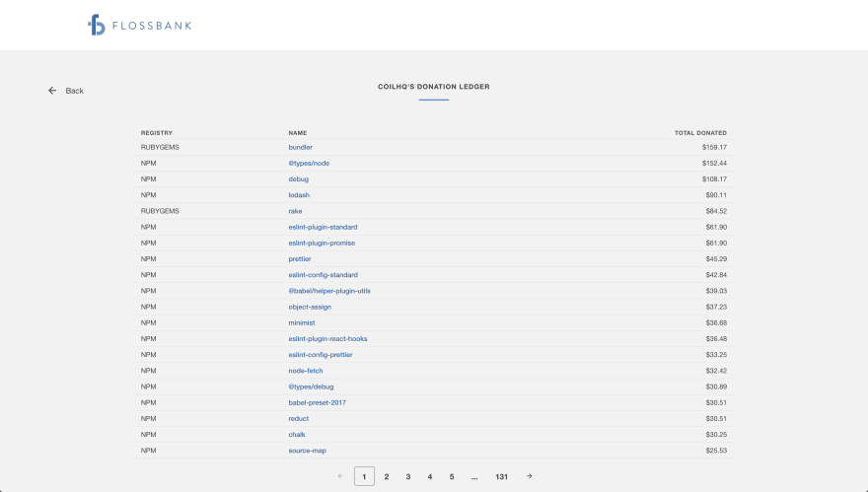The width and height of the screenshot is (868, 492).
Task: Jump to last page 131
Action: pyautogui.click(x=501, y=476)
